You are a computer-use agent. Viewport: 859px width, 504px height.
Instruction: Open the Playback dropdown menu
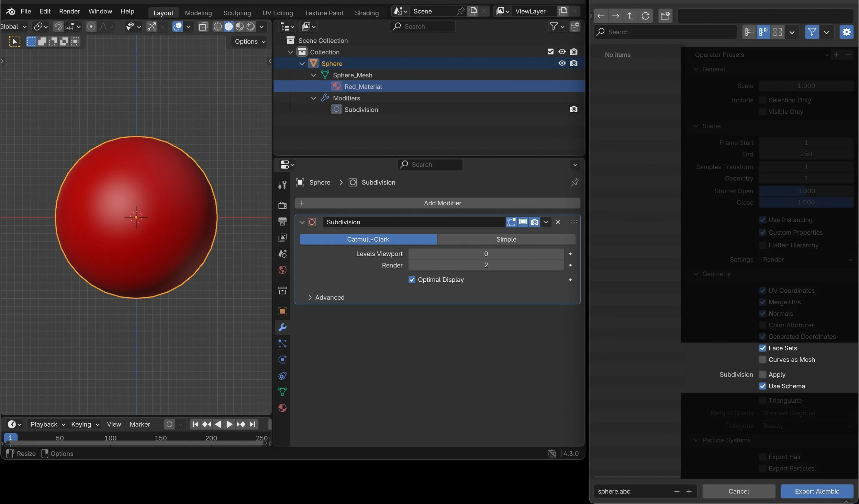pos(47,425)
